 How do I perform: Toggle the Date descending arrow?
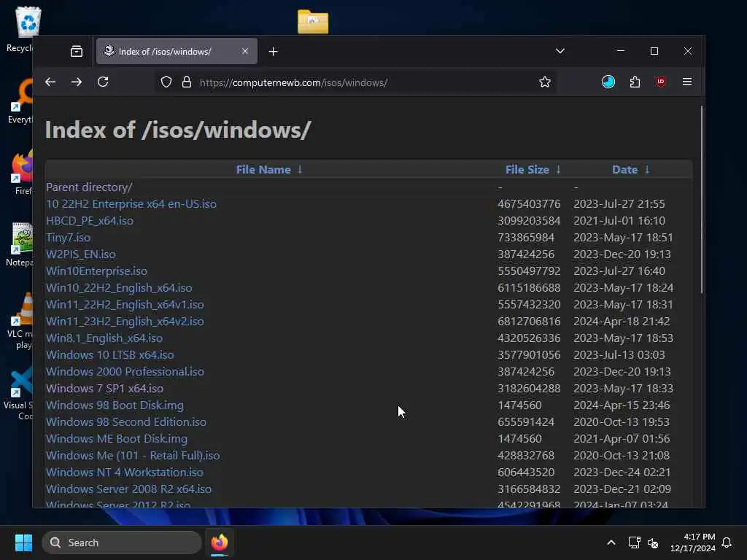click(x=647, y=169)
